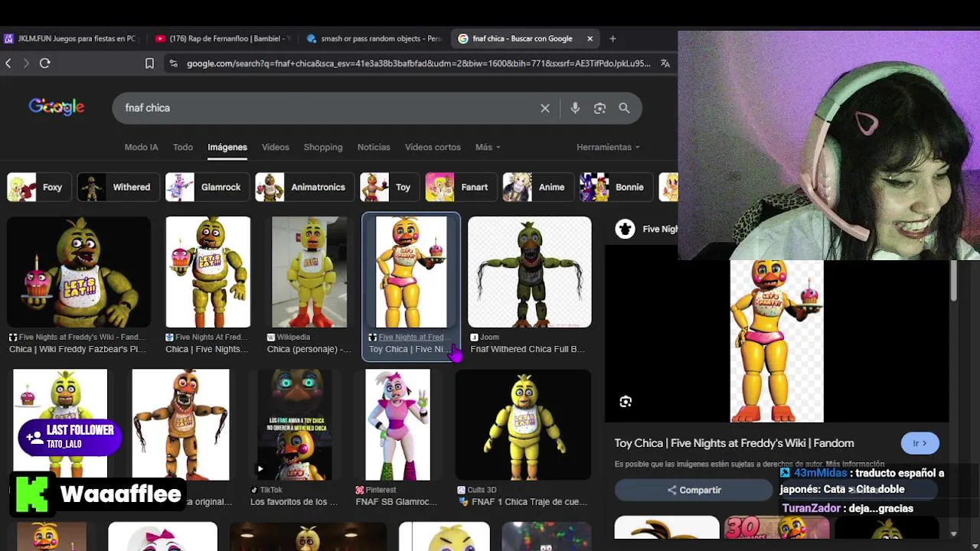
Task: Click the translate page icon
Action: tap(665, 64)
